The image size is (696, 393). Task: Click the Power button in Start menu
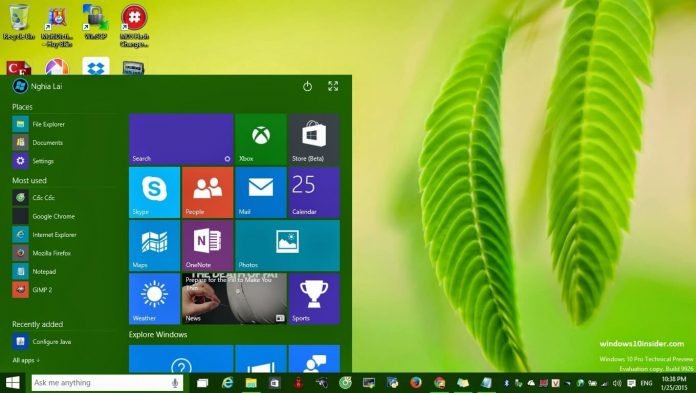307,86
